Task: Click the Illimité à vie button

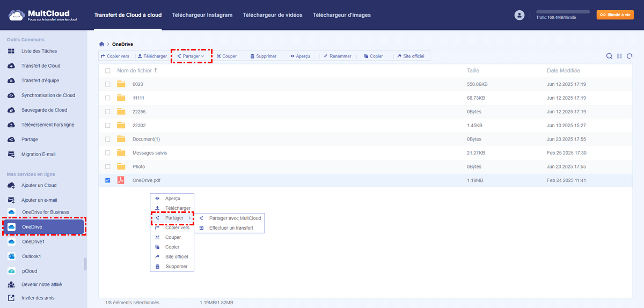Action: [615, 15]
